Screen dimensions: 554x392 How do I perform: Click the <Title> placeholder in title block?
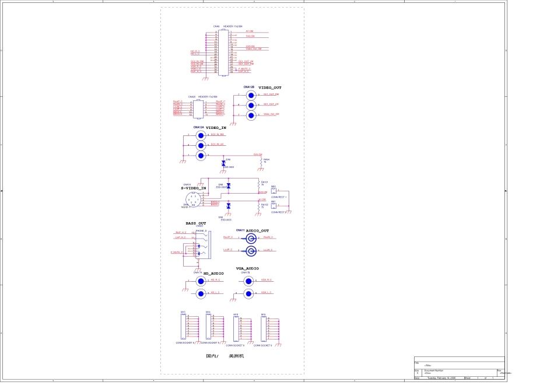[428, 366]
